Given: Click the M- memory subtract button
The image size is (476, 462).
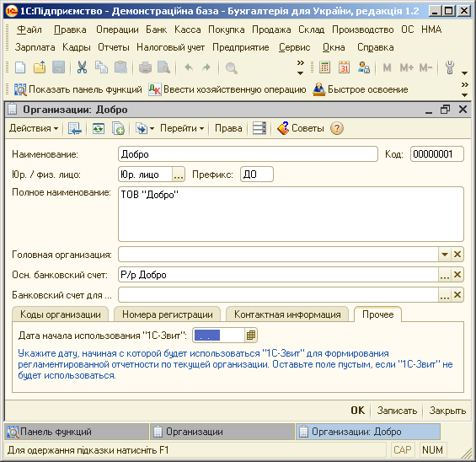Looking at the screenshot, I should click(425, 67).
